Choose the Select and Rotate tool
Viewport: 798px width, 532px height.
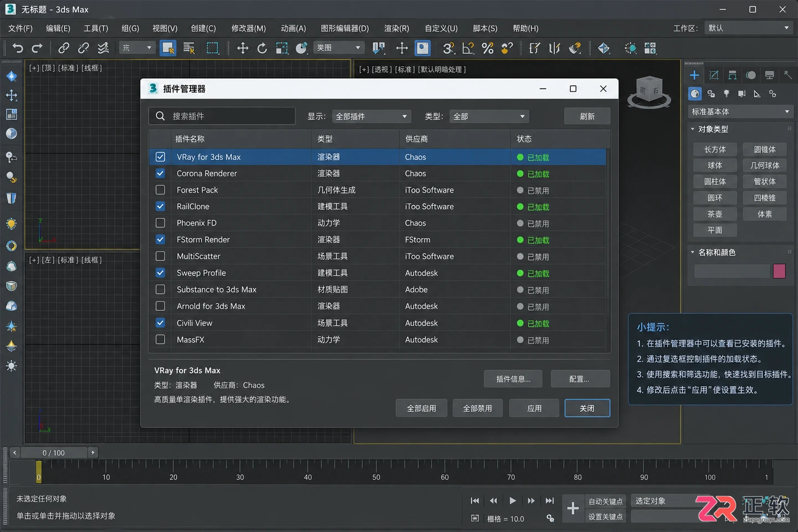pyautogui.click(x=262, y=48)
